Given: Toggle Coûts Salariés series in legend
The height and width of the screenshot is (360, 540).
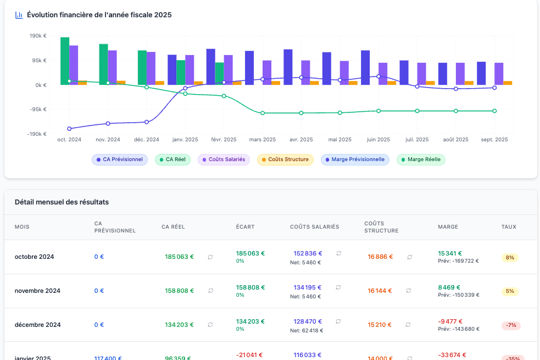Looking at the screenshot, I should (x=224, y=160).
